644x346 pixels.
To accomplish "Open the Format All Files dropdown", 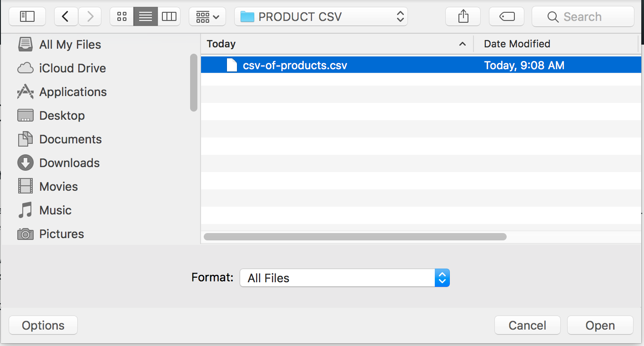I will [x=345, y=278].
